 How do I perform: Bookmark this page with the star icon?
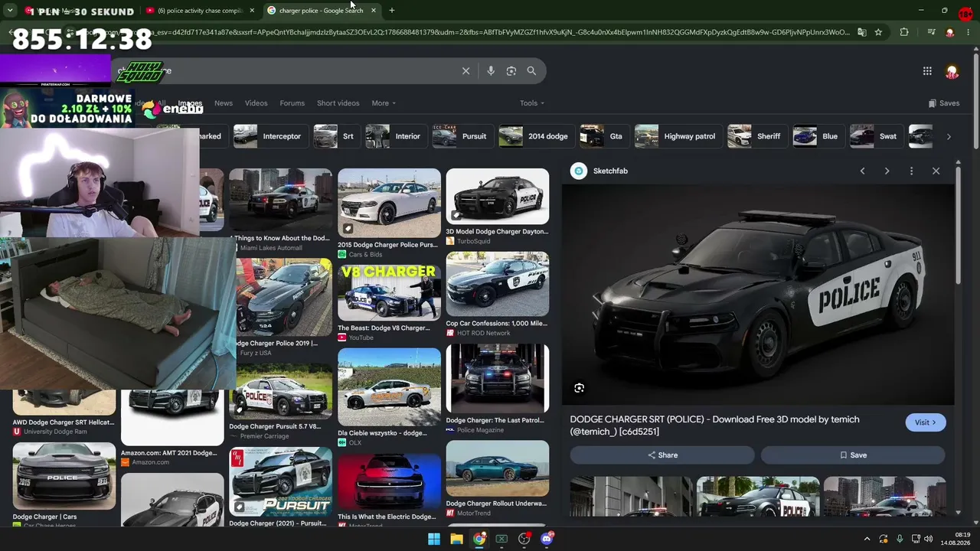[x=878, y=32]
